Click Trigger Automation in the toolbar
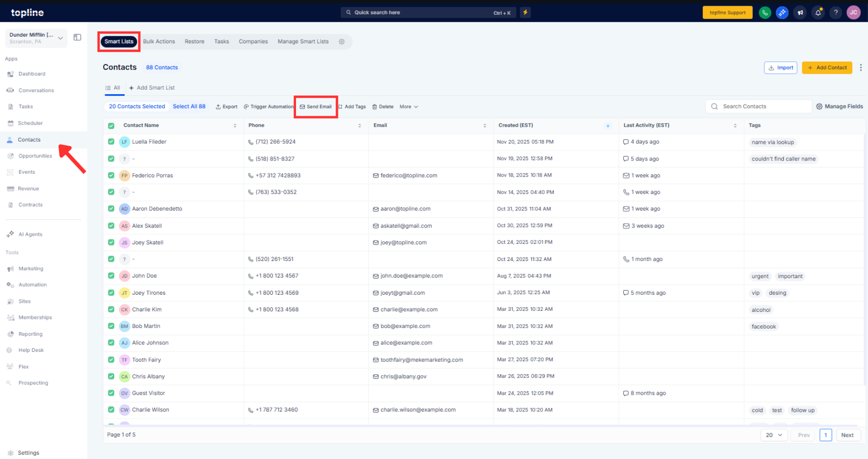Screen dimensions: 868x459 coord(269,107)
